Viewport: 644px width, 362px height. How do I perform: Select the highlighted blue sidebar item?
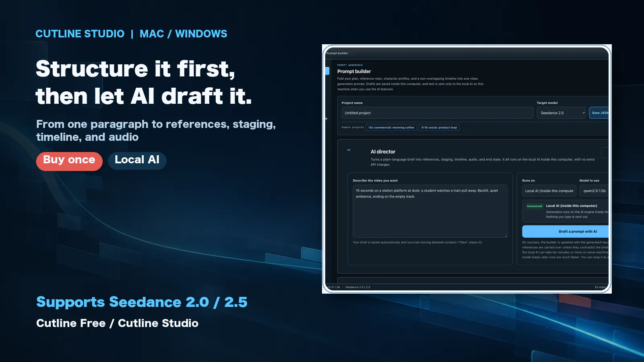tap(327, 71)
